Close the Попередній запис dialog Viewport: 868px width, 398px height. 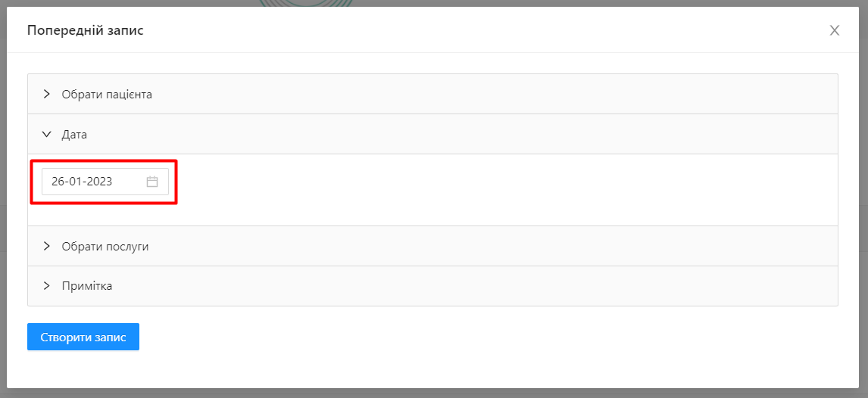[x=835, y=30]
